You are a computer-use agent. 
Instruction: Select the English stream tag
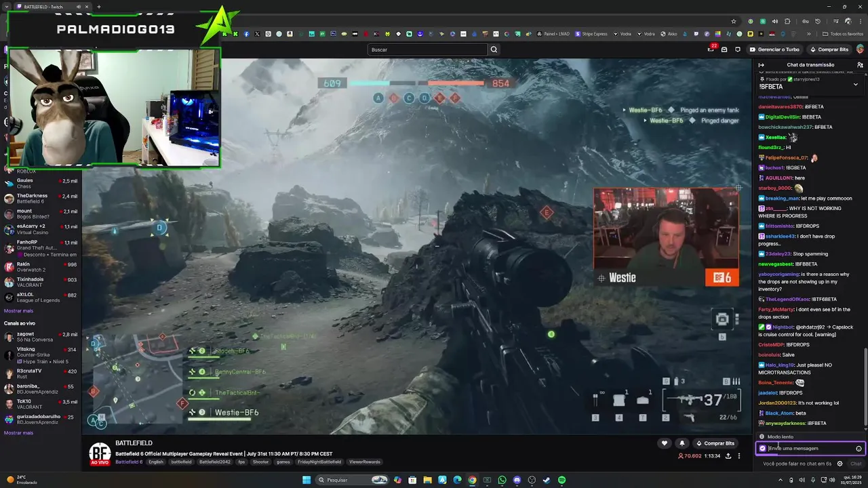click(156, 462)
